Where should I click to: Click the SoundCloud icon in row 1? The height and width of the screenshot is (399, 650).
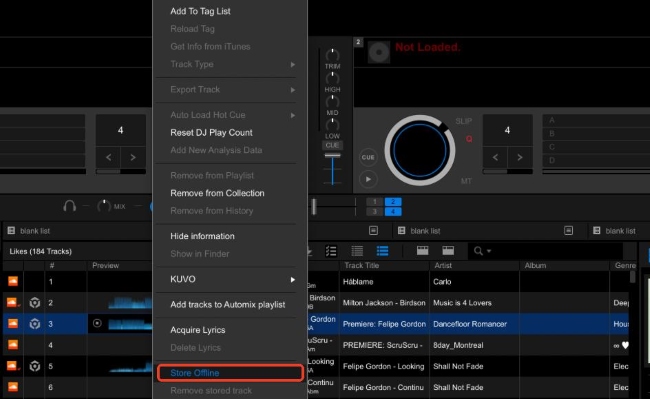(13, 282)
